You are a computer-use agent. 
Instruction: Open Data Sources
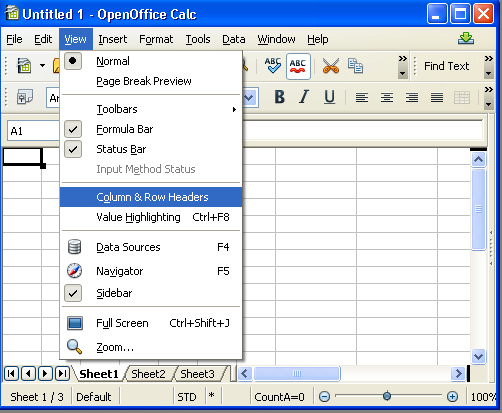point(151,247)
